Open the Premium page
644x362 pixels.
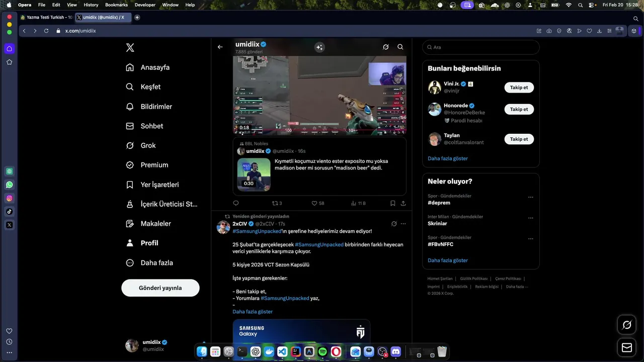tap(147, 165)
